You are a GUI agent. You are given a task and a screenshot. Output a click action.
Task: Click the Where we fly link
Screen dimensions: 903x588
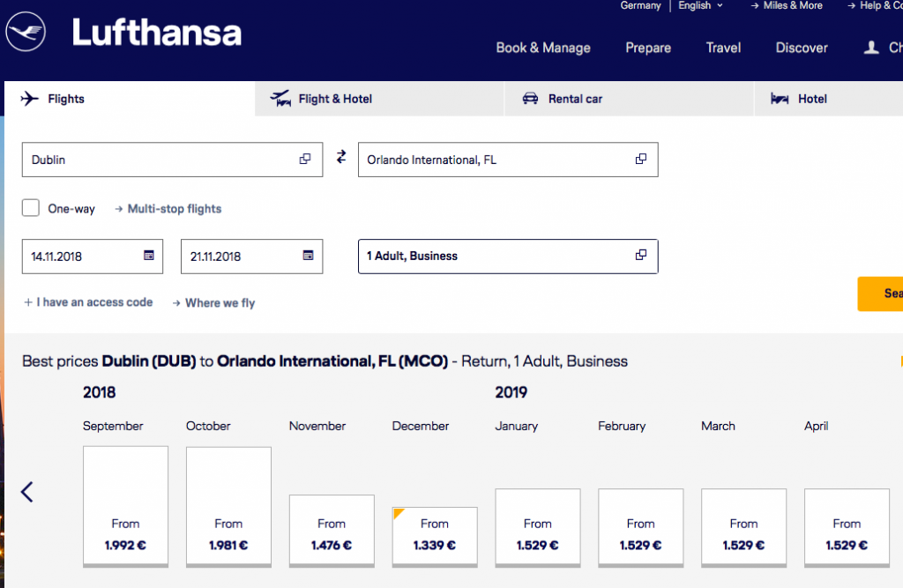click(x=219, y=302)
